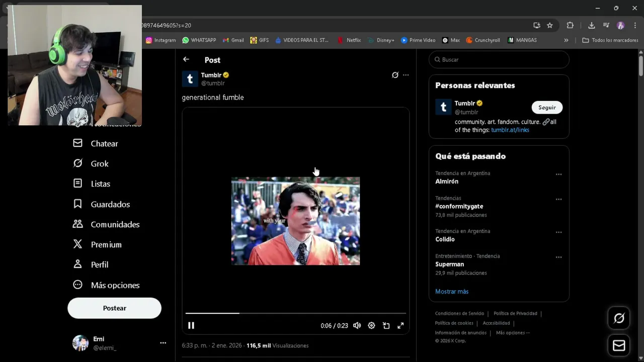Click Mostrar más link
The image size is (644, 362).
(452, 292)
